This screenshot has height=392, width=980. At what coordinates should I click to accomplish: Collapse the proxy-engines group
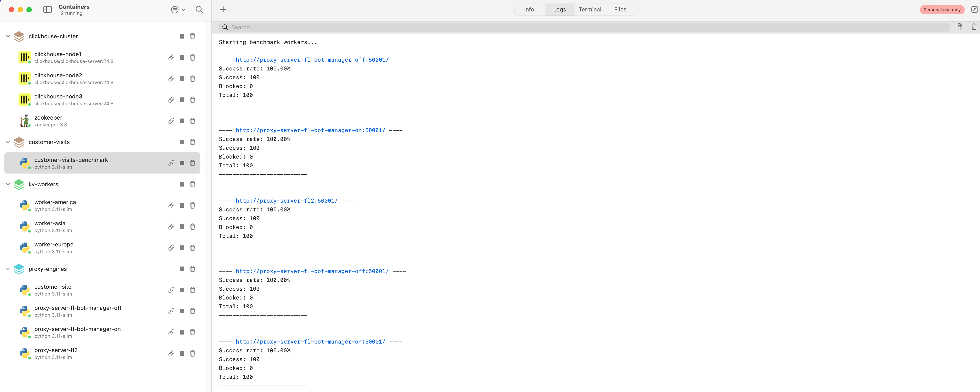point(8,269)
